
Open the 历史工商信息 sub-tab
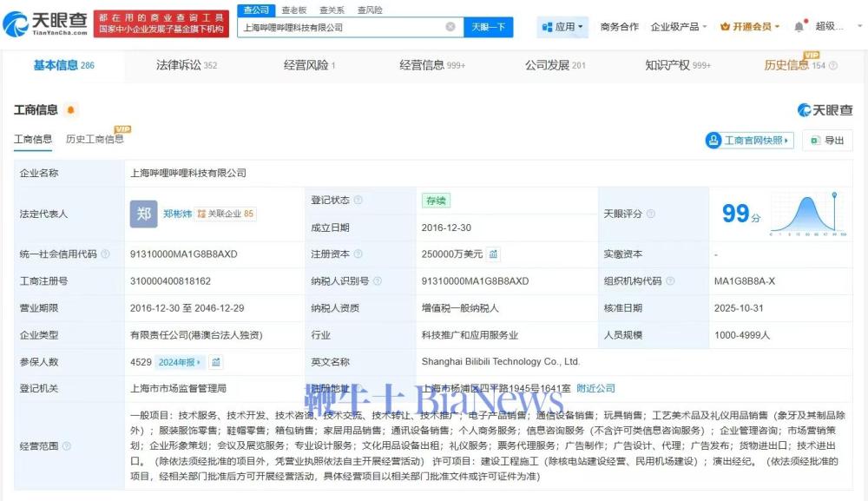(x=94, y=139)
